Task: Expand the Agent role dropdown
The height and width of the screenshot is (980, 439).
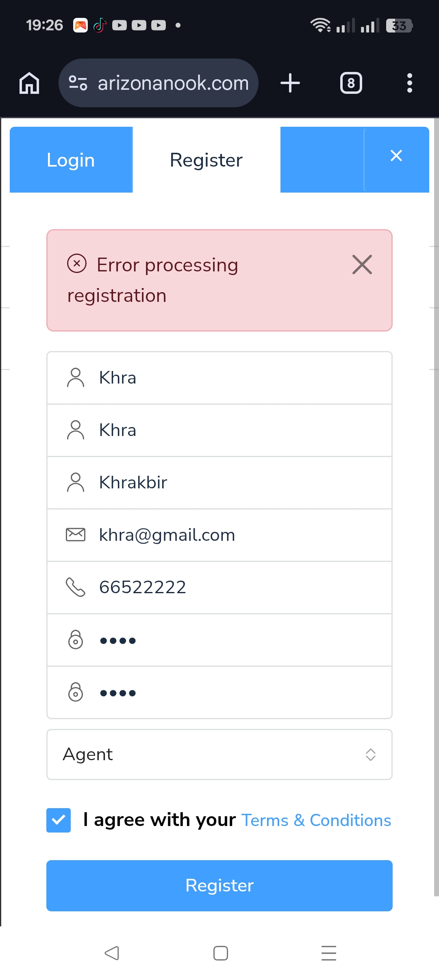Action: tap(219, 755)
